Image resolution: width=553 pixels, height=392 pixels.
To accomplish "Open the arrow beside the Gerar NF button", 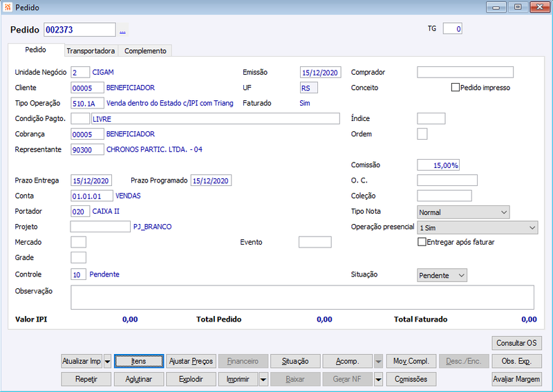I will tap(378, 380).
